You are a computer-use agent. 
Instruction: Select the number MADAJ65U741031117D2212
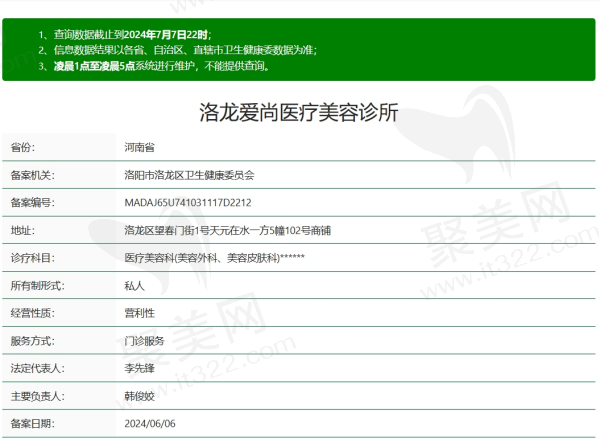click(188, 203)
